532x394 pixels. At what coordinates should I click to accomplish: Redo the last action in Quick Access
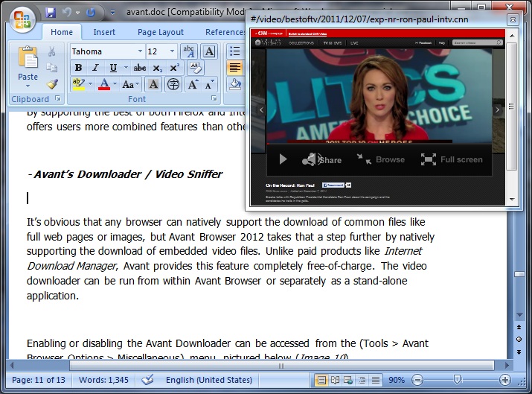[x=91, y=13]
